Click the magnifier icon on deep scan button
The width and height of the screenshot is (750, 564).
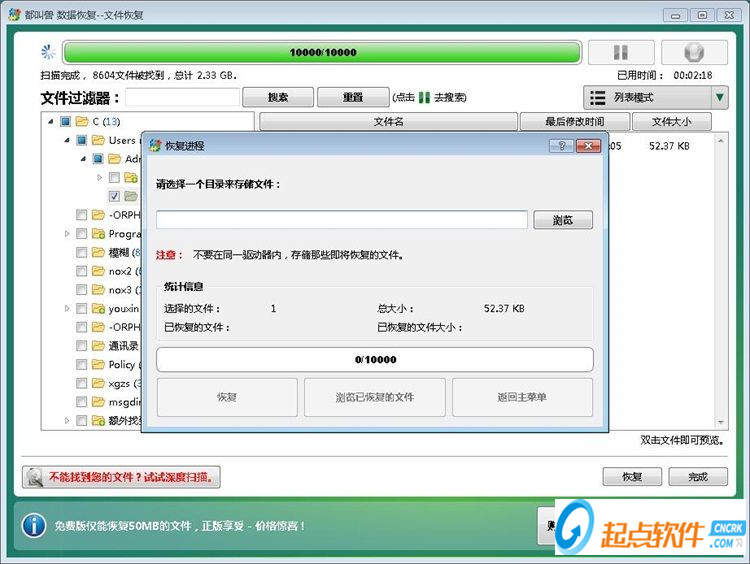(35, 477)
